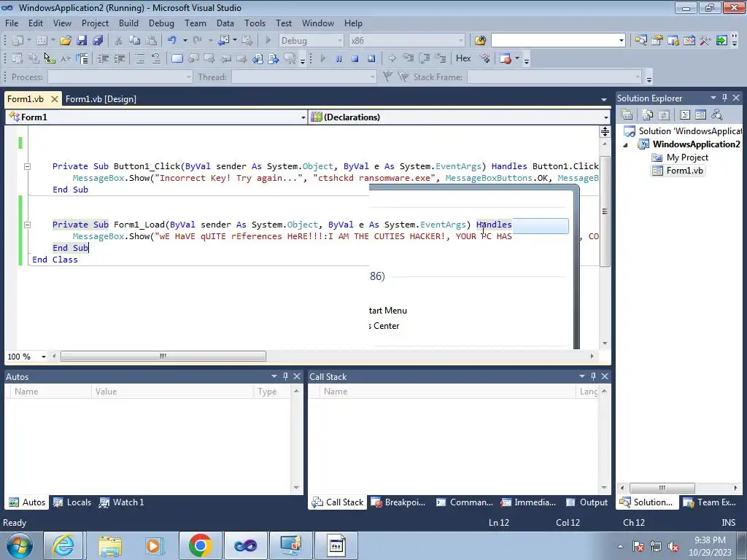
Task: Switch to Watch 1 tab
Action: tap(121, 502)
